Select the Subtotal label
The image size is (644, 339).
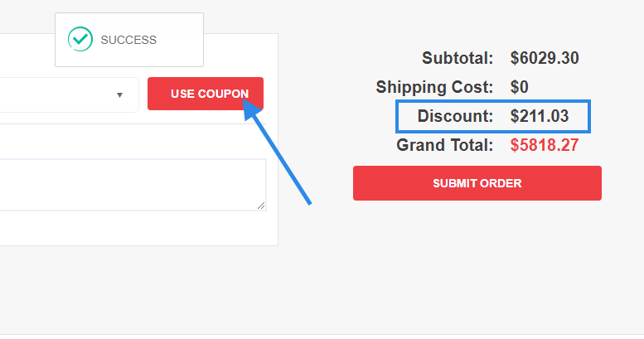[458, 58]
